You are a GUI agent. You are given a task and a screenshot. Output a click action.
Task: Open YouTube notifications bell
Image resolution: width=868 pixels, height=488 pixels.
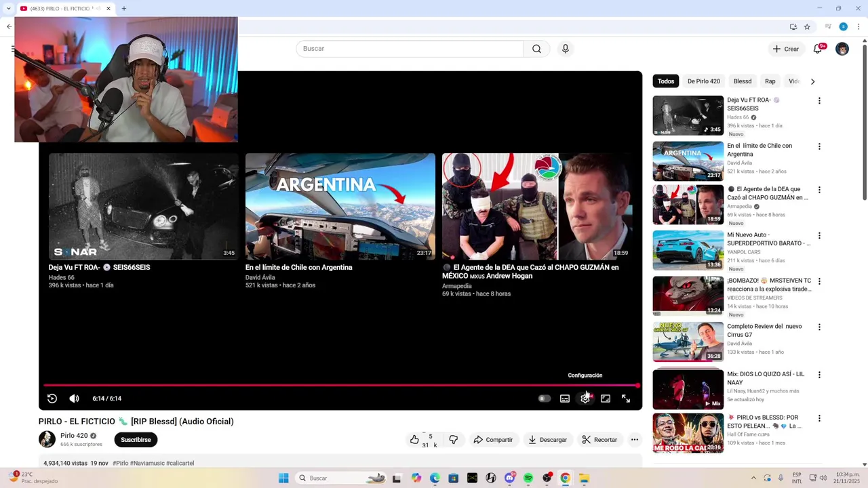pyautogui.click(x=818, y=49)
